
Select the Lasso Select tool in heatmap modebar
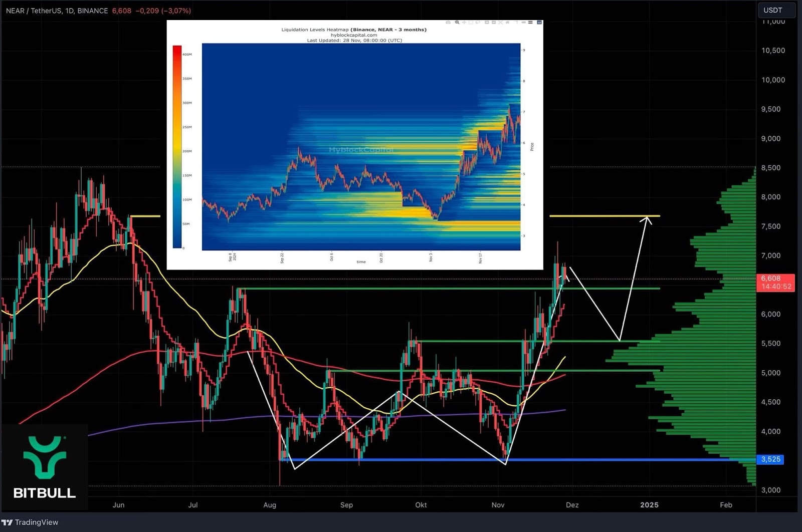click(478, 23)
